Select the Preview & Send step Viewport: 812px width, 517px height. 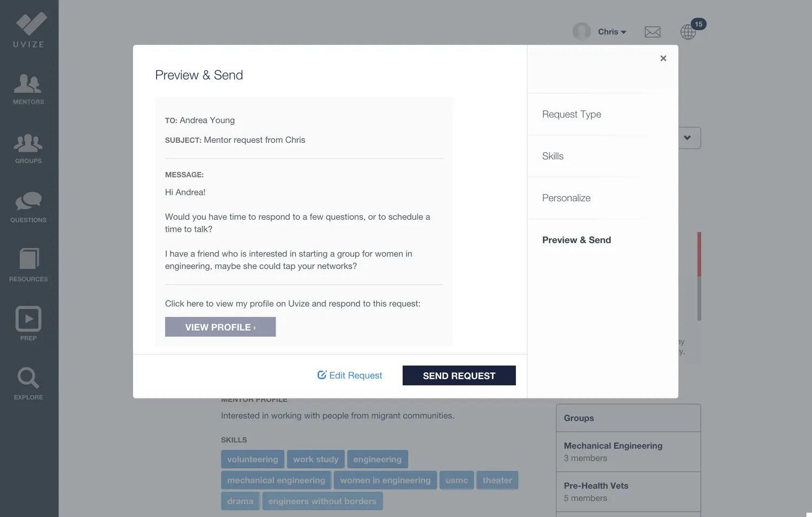pos(577,240)
